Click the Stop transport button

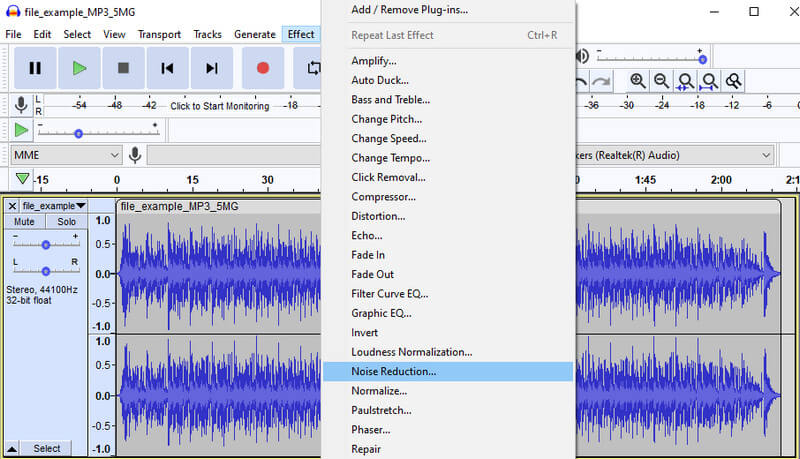click(x=123, y=68)
